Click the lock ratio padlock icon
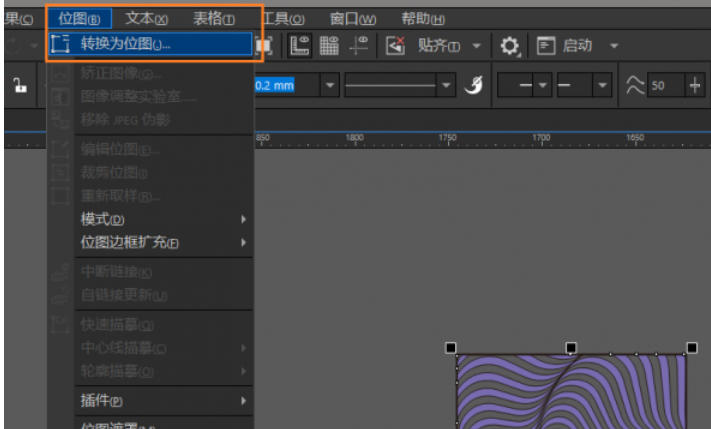The width and height of the screenshot is (711, 429). click(x=18, y=86)
